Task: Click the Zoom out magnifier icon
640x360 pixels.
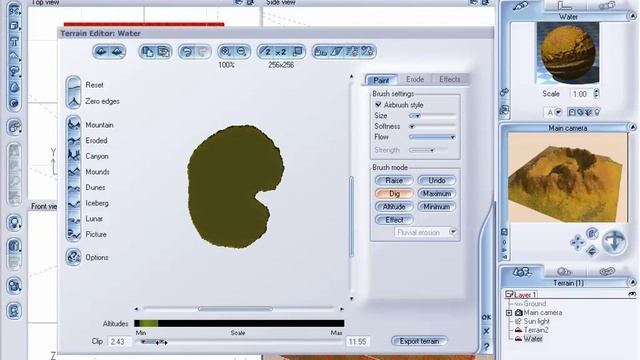Action: click(242, 51)
